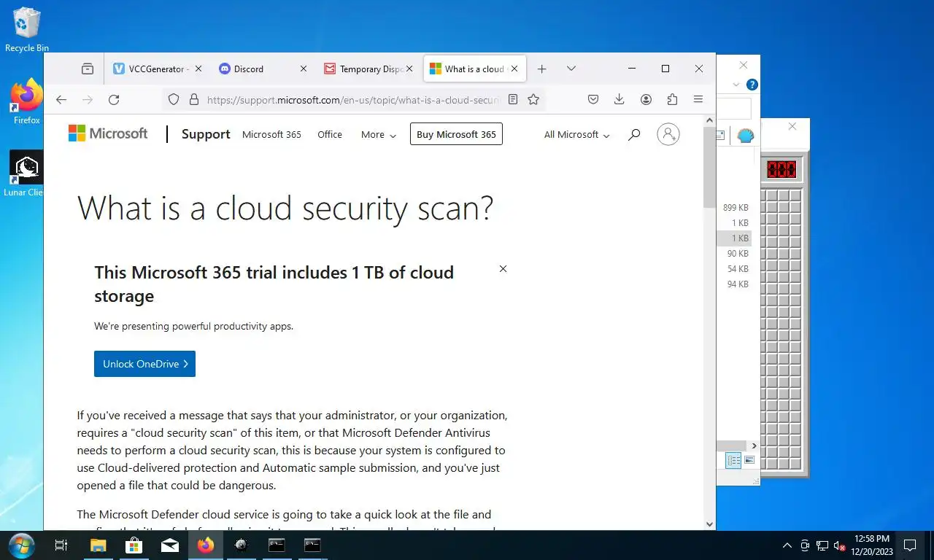934x560 pixels.
Task: Click the Explorer horizontal scrollbar right arrow
Action: click(754, 446)
